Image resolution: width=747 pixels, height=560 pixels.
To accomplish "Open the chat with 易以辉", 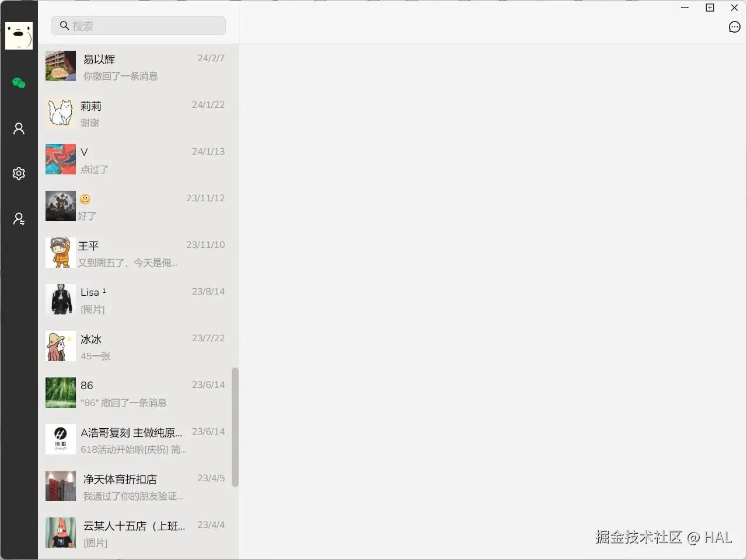I will tap(137, 66).
